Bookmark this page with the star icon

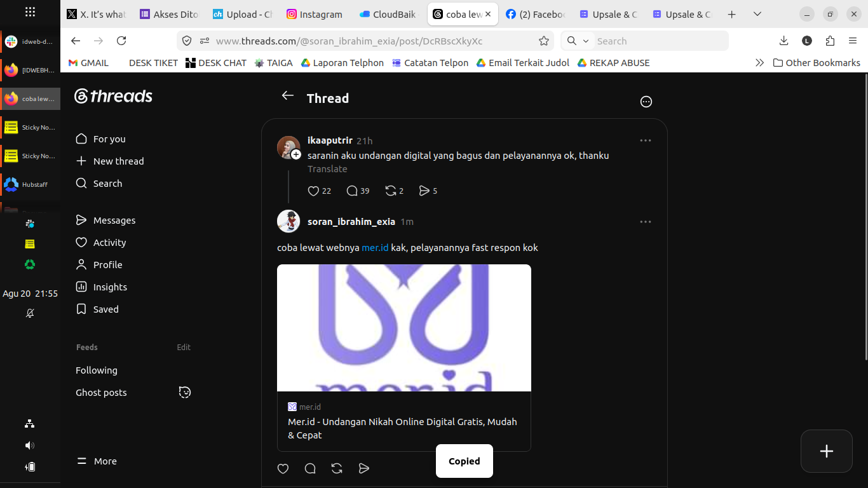[544, 41]
